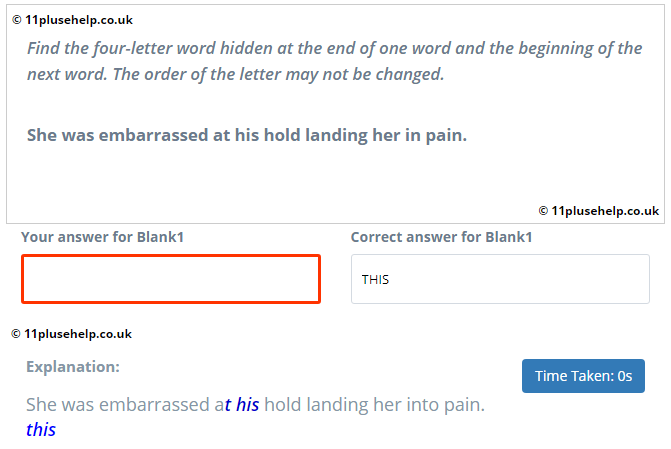The image size is (671, 449).
Task: Click the correct answer field showing THIS
Action: click(500, 279)
